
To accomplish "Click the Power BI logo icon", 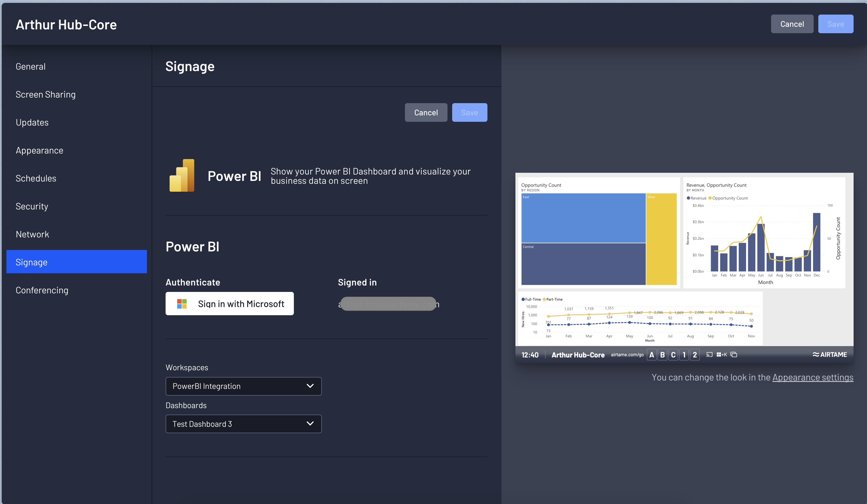I will (x=182, y=175).
